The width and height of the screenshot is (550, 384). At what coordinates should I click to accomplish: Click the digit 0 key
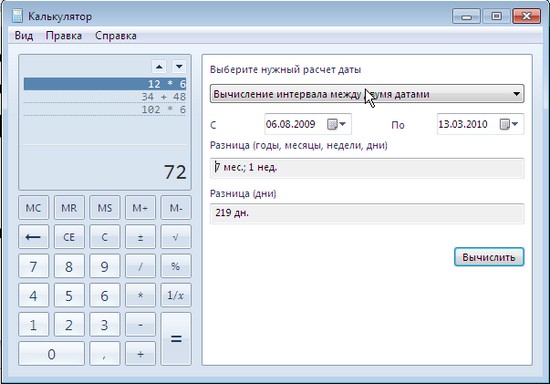pos(51,353)
